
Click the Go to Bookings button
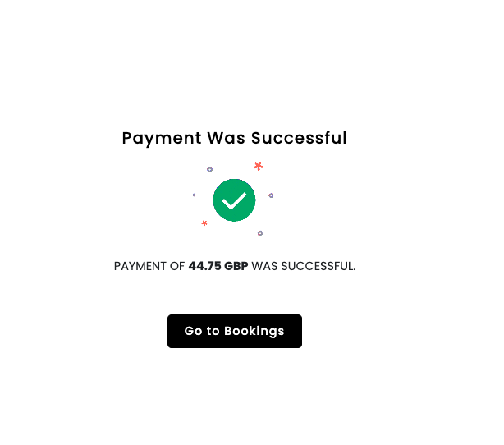click(x=234, y=331)
